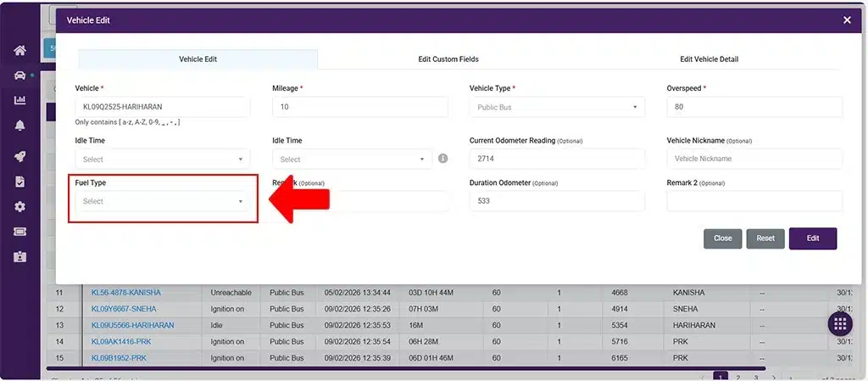The image size is (868, 381).
Task: Click the purple Edit button
Action: click(x=813, y=238)
